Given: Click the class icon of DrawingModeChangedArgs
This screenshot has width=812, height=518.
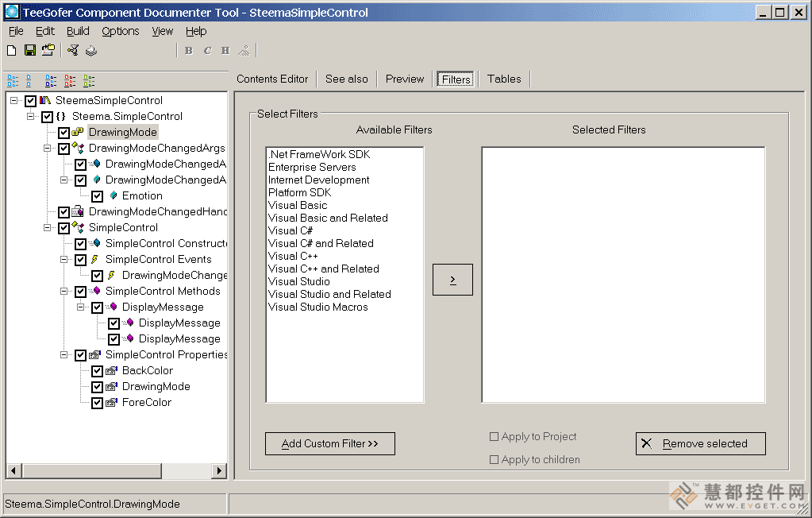Looking at the screenshot, I should (x=78, y=149).
